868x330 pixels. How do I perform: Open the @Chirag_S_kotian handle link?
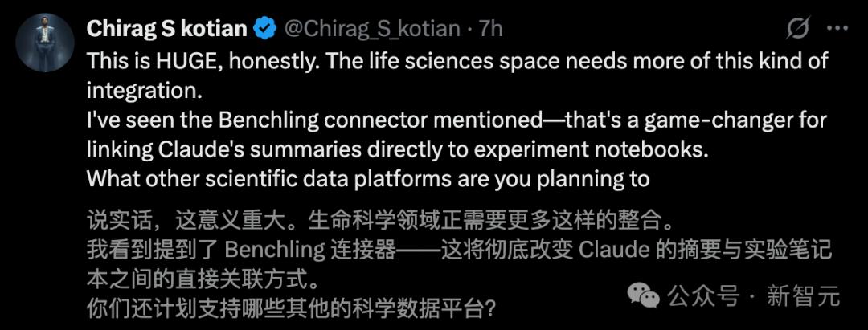point(371,29)
